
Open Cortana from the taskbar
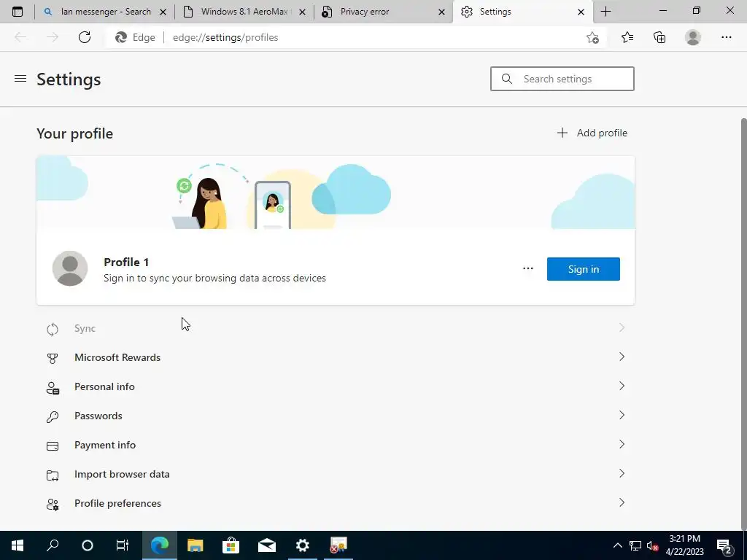tap(88, 545)
